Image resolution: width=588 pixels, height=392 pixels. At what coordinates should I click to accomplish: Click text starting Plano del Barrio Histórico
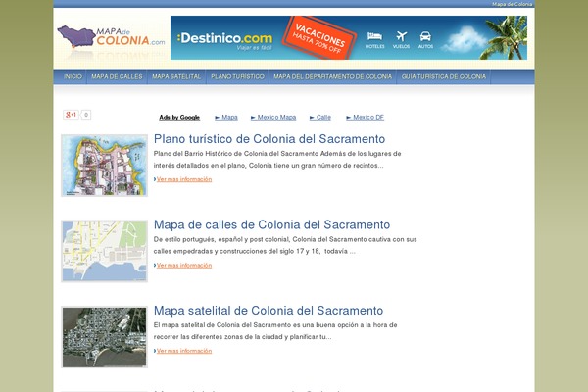(277, 160)
